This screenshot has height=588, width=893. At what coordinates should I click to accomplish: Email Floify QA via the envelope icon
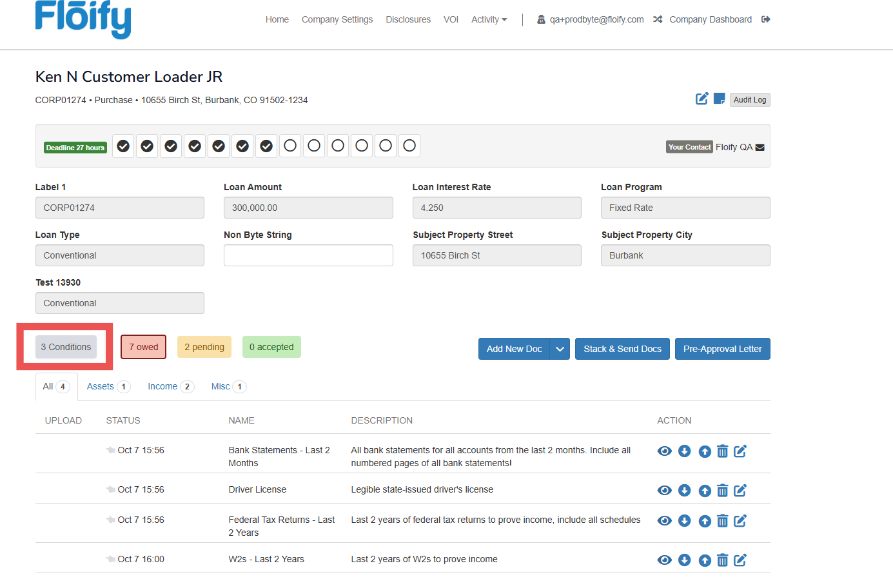point(760,148)
